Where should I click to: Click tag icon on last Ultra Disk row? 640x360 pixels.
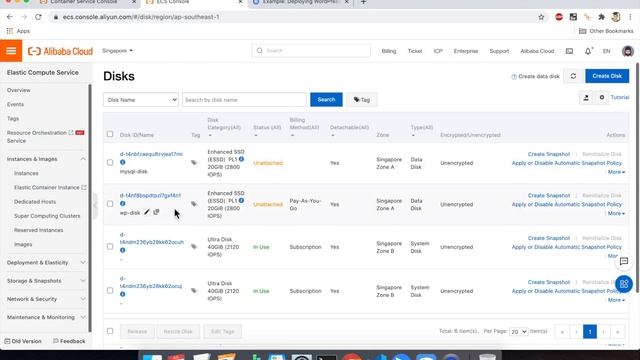(x=194, y=291)
